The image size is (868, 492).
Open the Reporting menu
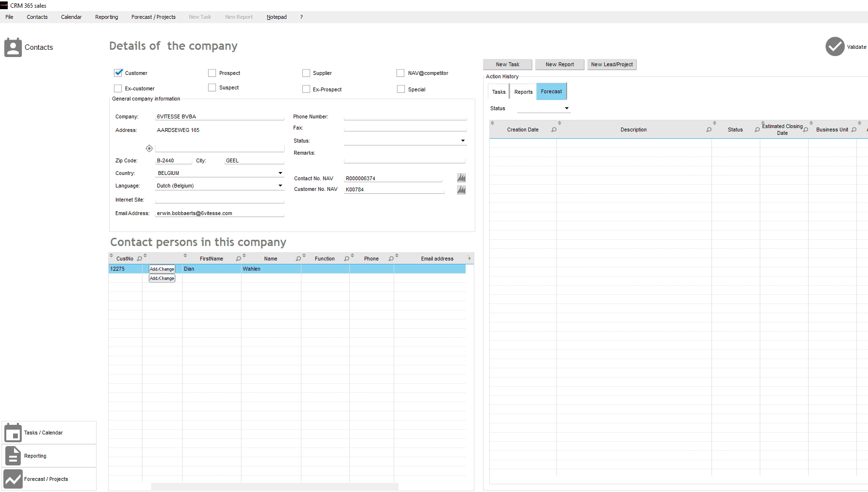107,17
